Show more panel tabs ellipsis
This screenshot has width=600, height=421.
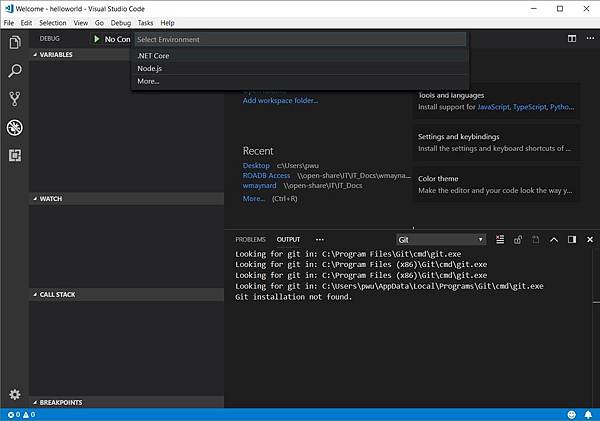pyautogui.click(x=320, y=240)
